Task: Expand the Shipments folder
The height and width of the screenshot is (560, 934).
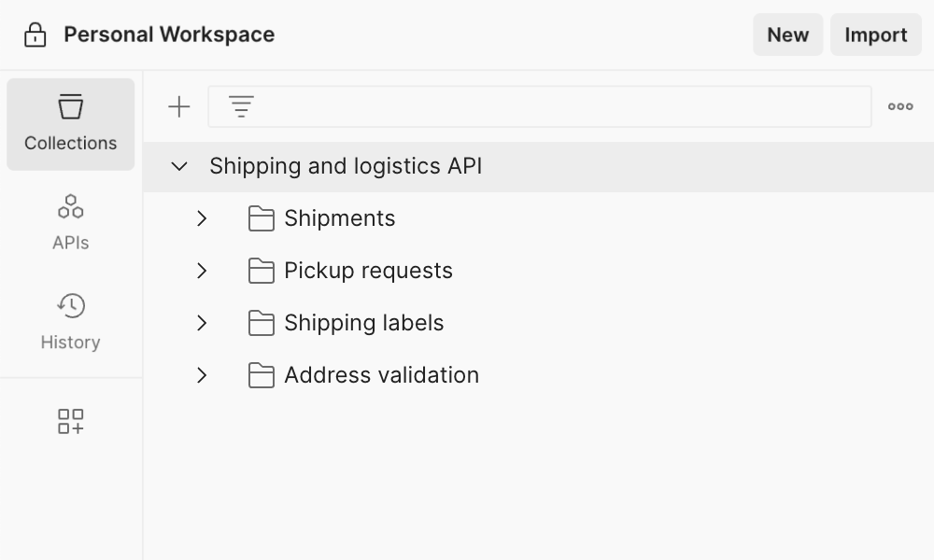Action: tap(202, 217)
